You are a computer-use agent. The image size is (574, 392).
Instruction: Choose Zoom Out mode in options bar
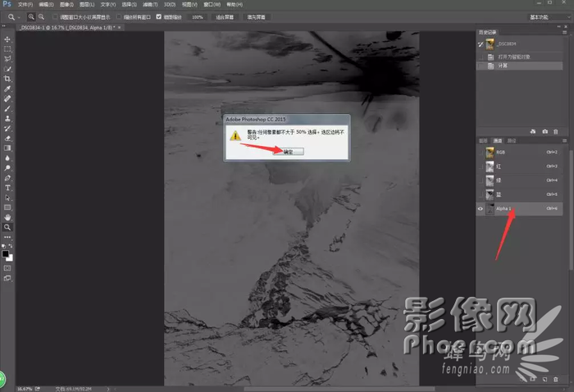tap(41, 17)
